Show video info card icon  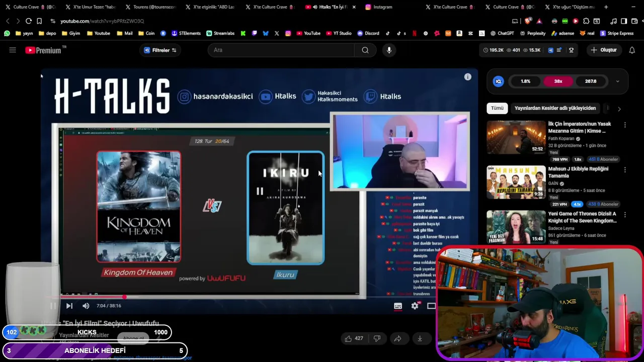[x=467, y=77]
